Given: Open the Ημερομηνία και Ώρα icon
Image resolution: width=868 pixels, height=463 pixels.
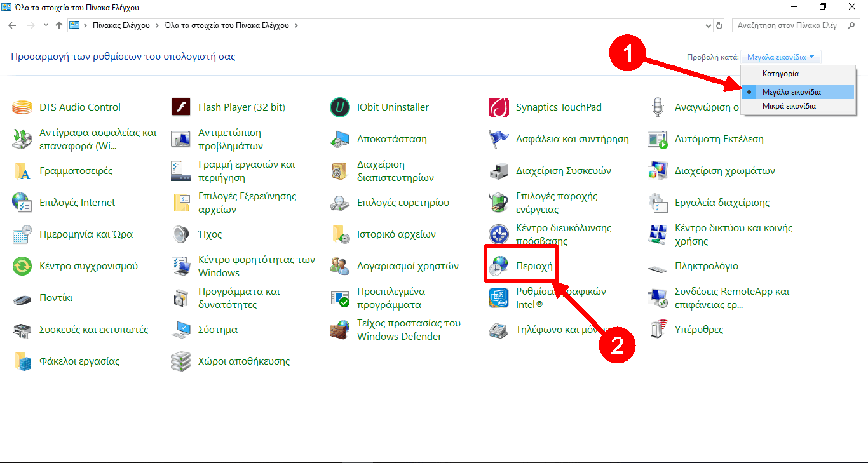Looking at the screenshot, I should coord(22,234).
